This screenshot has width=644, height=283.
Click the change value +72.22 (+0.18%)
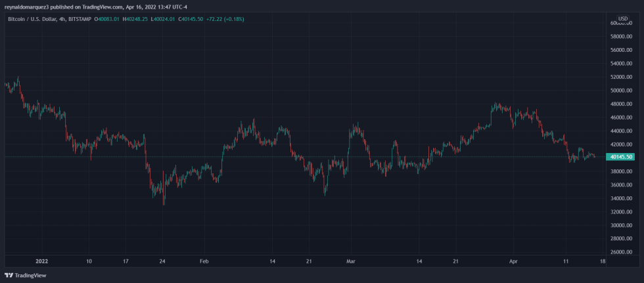point(225,19)
